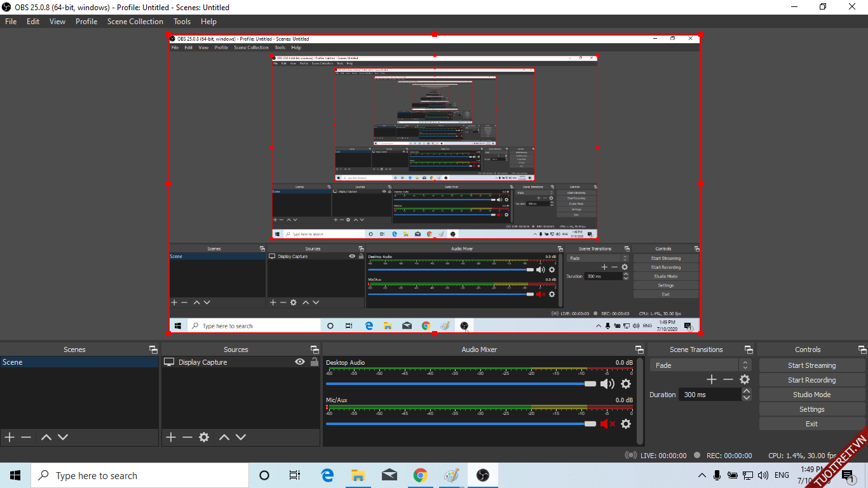
Task: Open the Tools menu
Action: (x=182, y=22)
